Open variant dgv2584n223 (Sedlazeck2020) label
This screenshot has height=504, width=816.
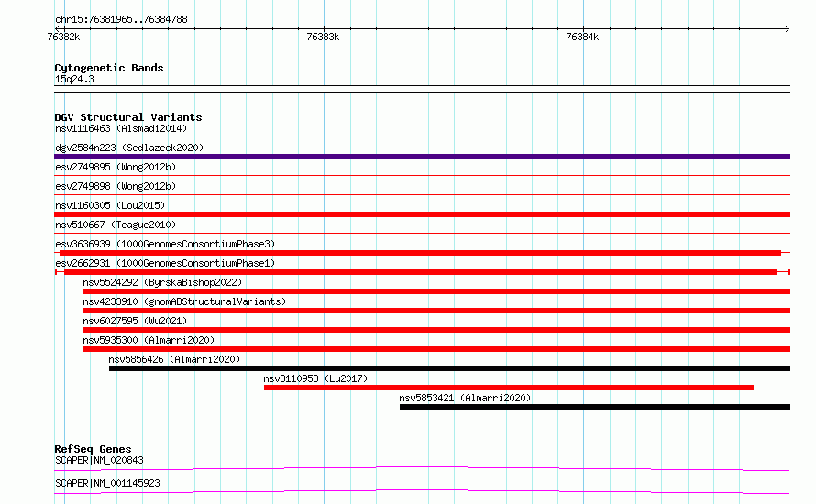click(129, 148)
